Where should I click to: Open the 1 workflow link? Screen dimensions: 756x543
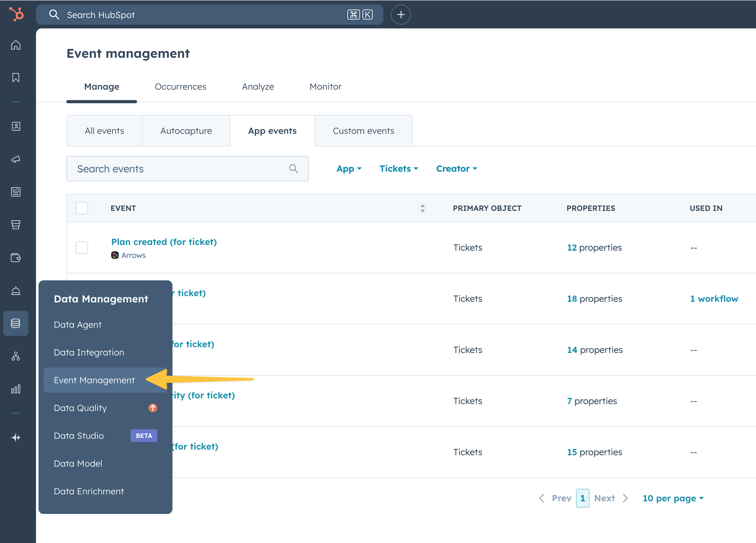(714, 299)
